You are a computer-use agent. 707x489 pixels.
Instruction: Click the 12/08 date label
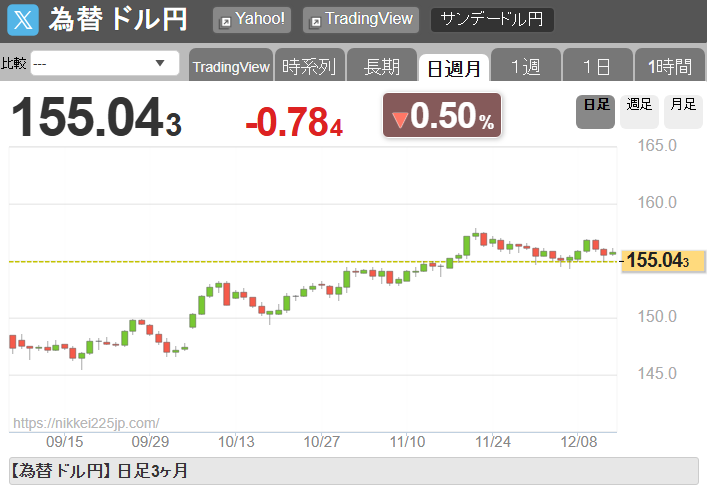(x=578, y=442)
